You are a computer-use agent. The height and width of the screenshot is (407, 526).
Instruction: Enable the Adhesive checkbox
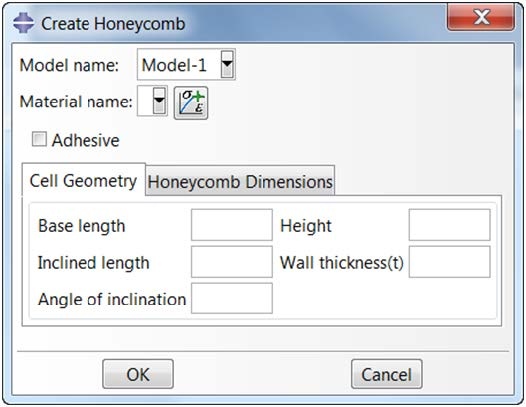39,139
